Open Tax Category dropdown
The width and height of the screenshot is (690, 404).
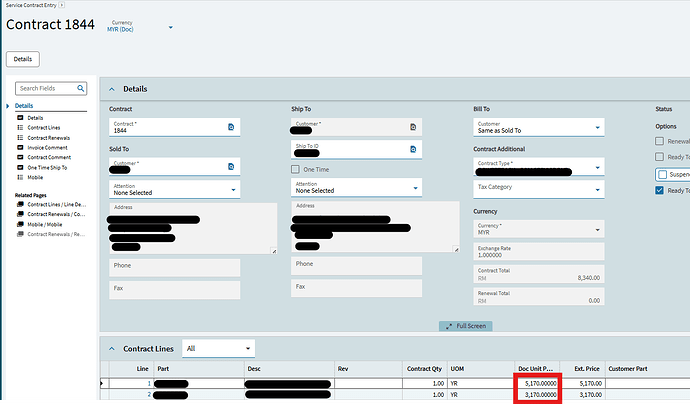(x=598, y=190)
